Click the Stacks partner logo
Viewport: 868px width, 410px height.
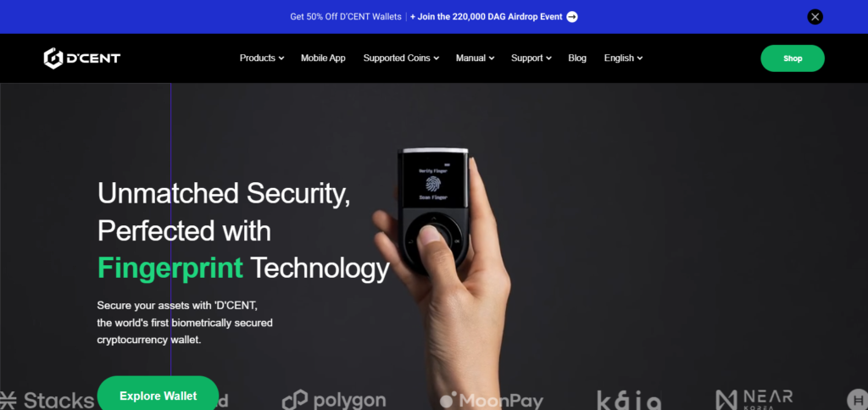pos(47,400)
